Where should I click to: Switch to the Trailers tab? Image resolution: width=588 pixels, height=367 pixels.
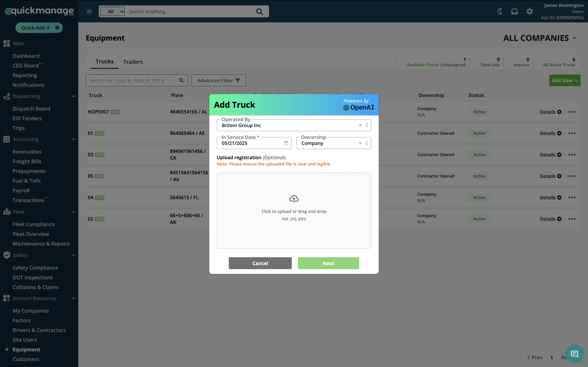(133, 62)
